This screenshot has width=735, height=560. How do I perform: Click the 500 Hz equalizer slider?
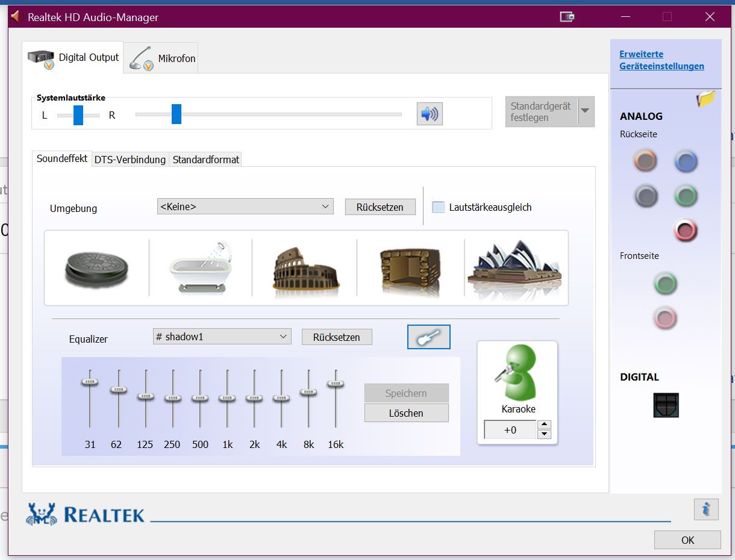[200, 399]
